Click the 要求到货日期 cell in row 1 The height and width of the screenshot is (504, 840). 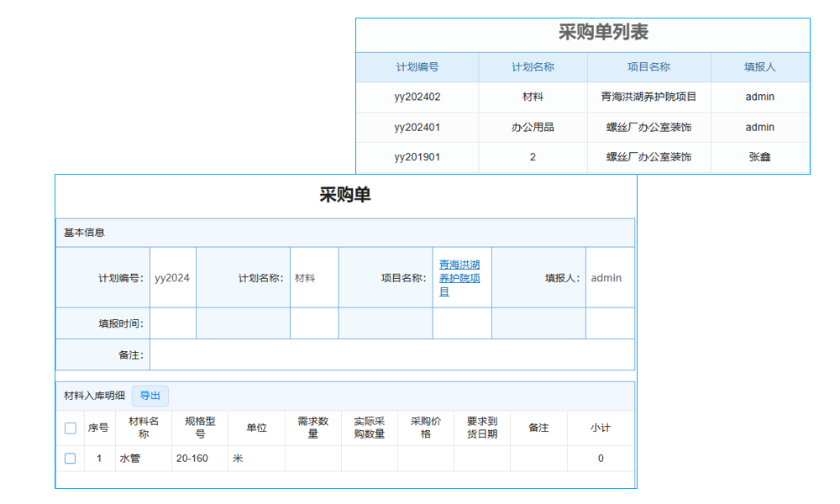(481, 458)
